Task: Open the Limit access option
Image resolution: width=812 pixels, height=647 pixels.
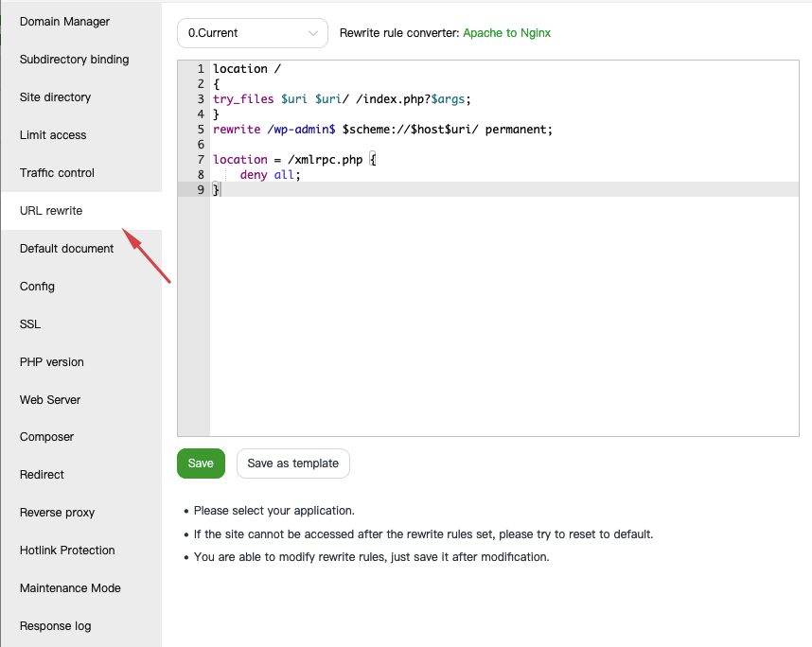Action: click(53, 135)
